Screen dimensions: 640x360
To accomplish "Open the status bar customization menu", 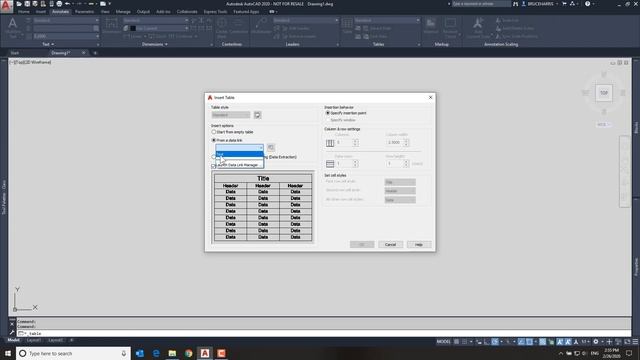I will pos(635,342).
